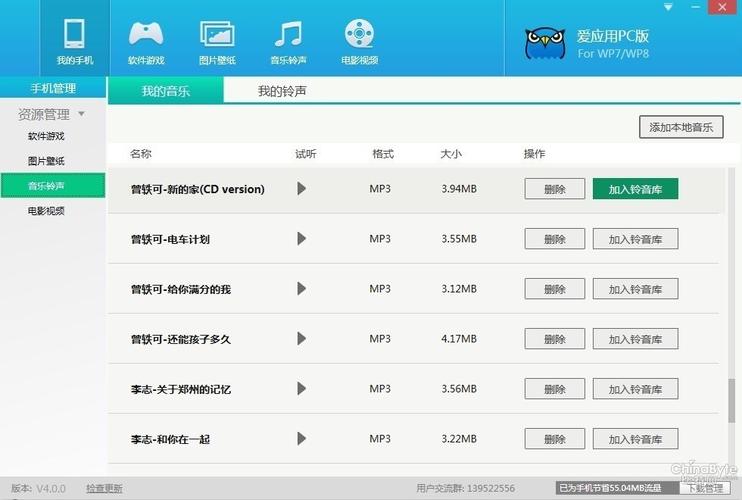
Task: Delete 李志-和你在一起
Action: tap(555, 439)
